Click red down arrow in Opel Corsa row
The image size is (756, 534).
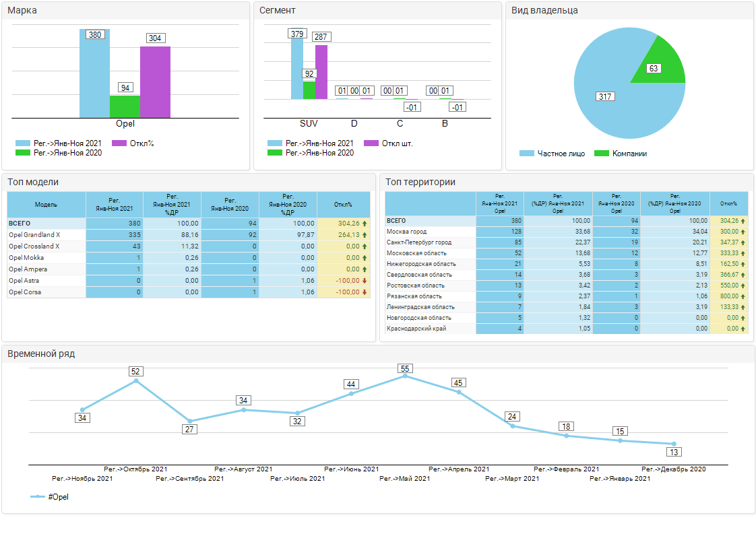[365, 292]
